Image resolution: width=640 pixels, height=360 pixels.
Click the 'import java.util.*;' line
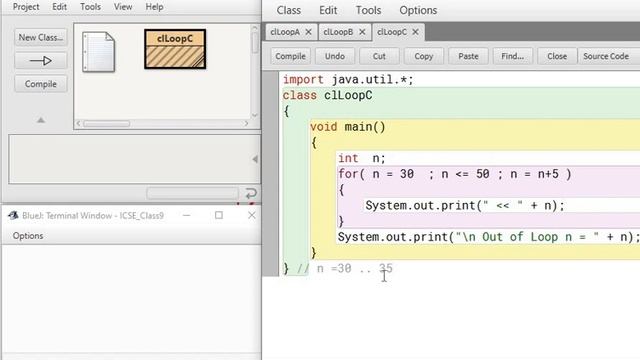point(348,80)
